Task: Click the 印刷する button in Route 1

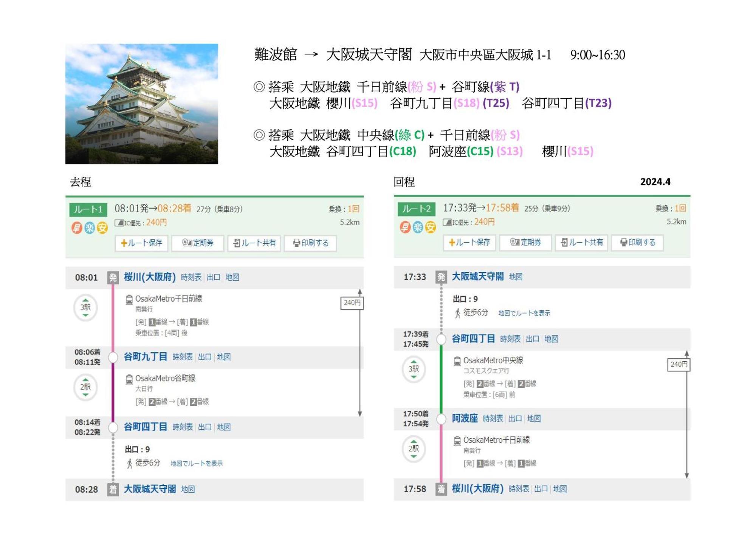Action: point(310,243)
